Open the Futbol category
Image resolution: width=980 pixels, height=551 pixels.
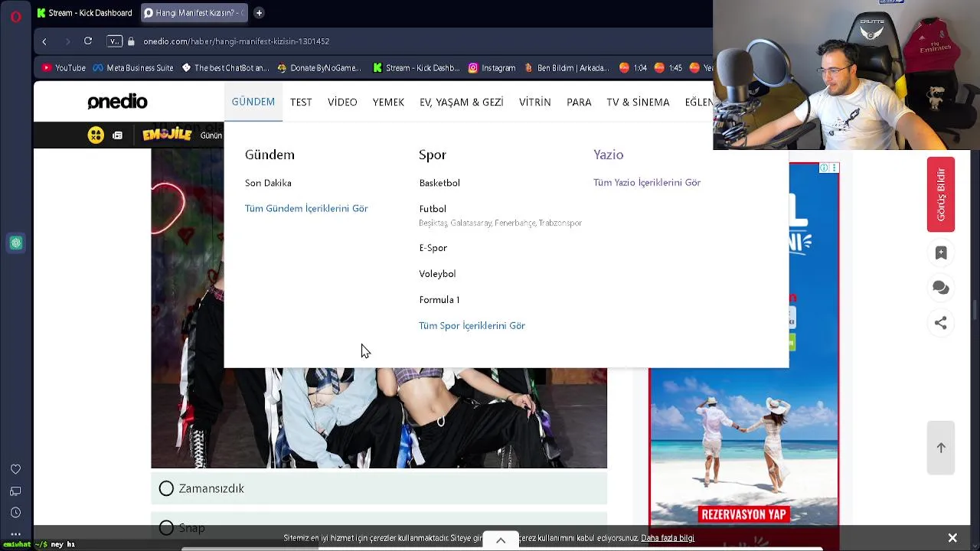click(433, 209)
